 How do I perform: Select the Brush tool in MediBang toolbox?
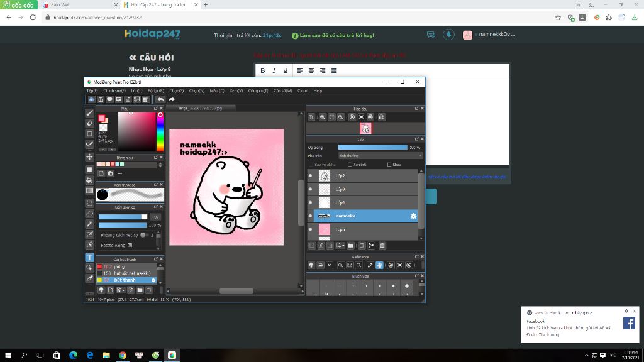[x=89, y=112]
